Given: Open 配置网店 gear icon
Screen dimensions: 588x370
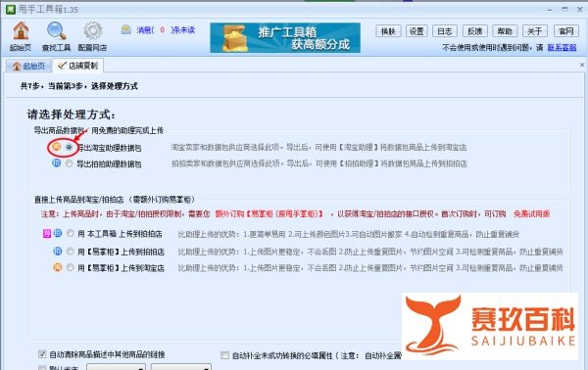Looking at the screenshot, I should 93,31.
